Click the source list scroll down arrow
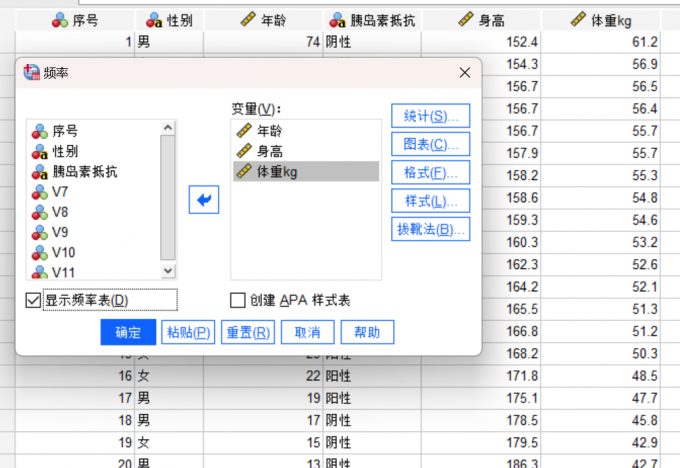Viewport: 680px width, 468px height. click(168, 271)
